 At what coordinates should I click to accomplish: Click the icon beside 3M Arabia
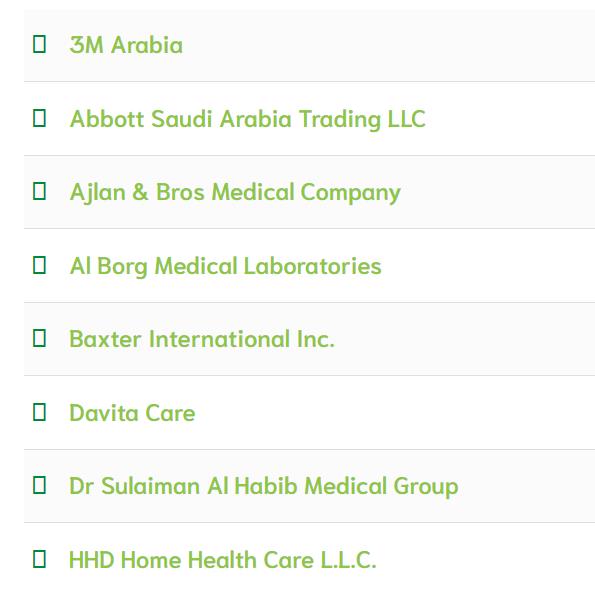click(39, 44)
